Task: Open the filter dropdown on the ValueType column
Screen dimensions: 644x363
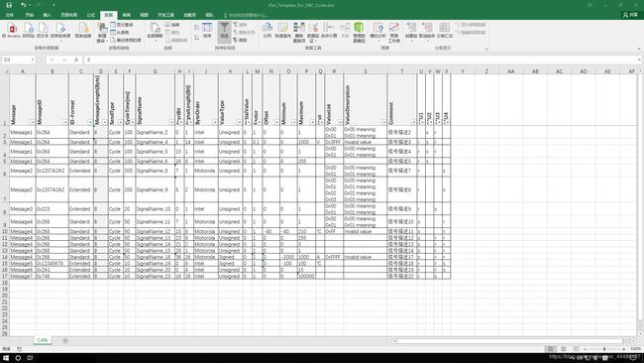Action: [239, 122]
